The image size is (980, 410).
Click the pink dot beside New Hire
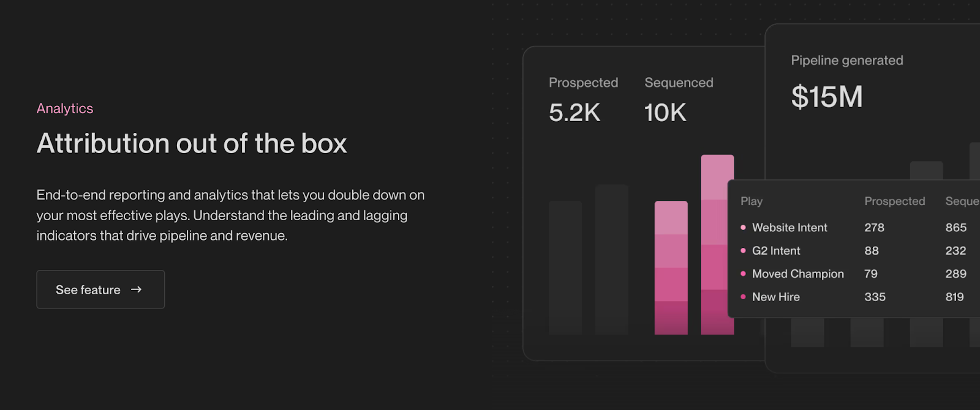744,297
